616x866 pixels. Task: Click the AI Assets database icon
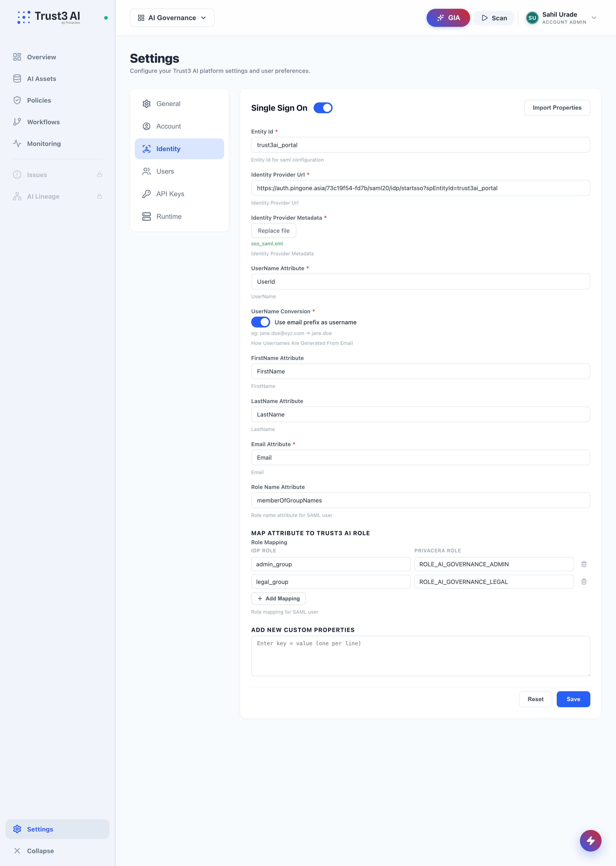(17, 78)
